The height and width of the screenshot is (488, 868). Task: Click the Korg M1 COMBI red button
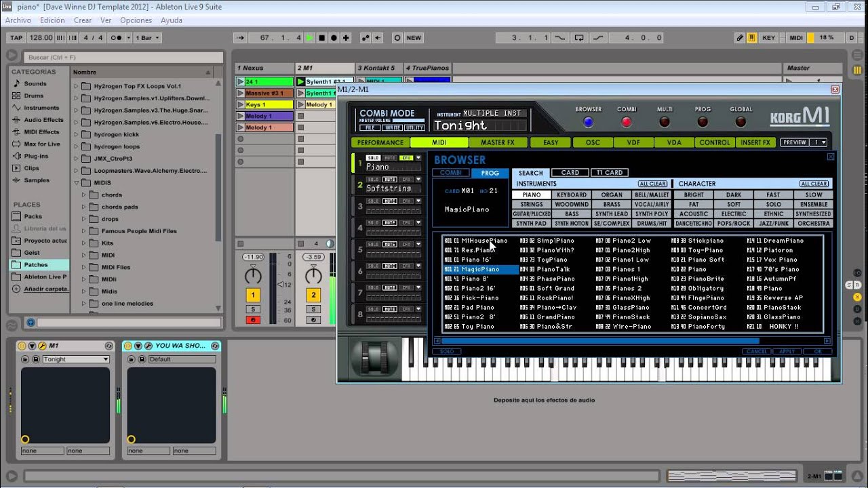tap(627, 123)
